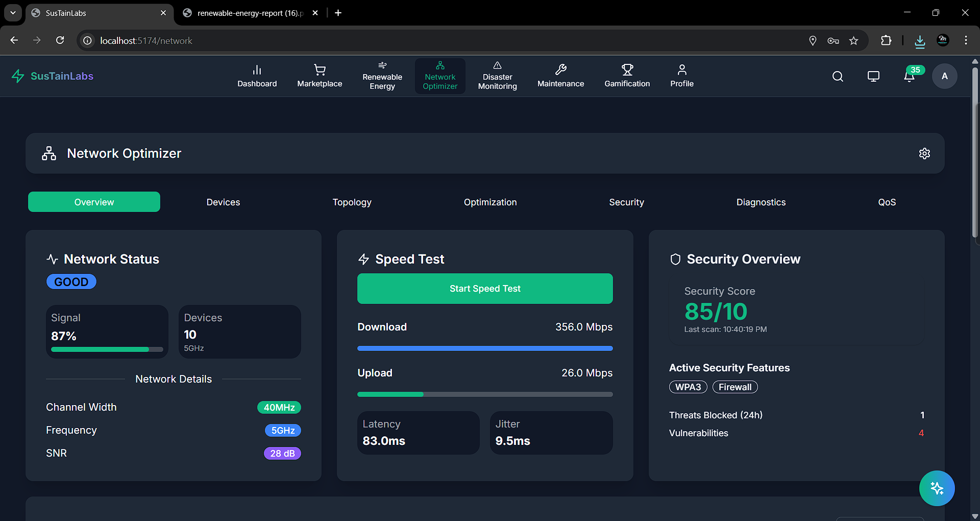This screenshot has width=980, height=521.
Task: Open Maintenance wrench item
Action: (x=560, y=76)
